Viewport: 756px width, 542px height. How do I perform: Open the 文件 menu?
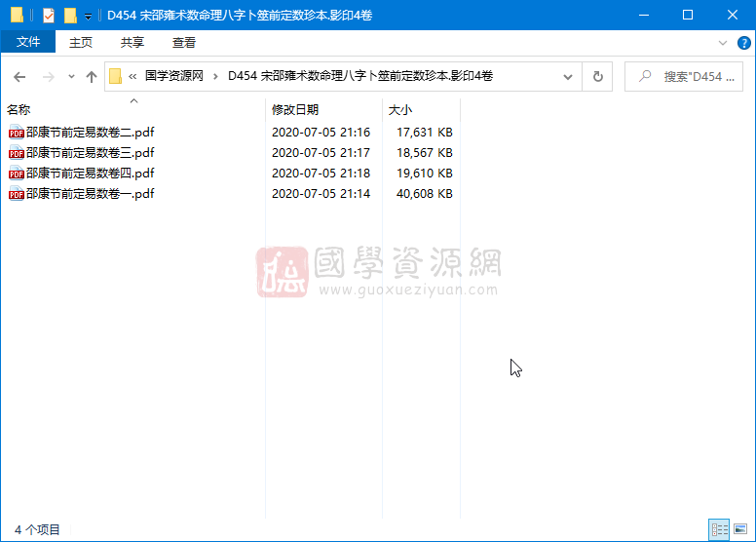[28, 42]
